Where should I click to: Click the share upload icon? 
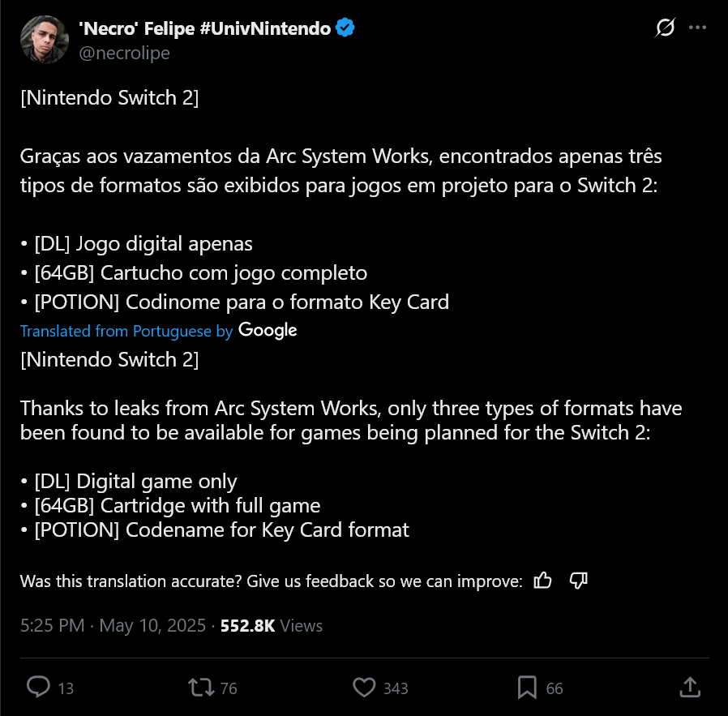pos(690,687)
